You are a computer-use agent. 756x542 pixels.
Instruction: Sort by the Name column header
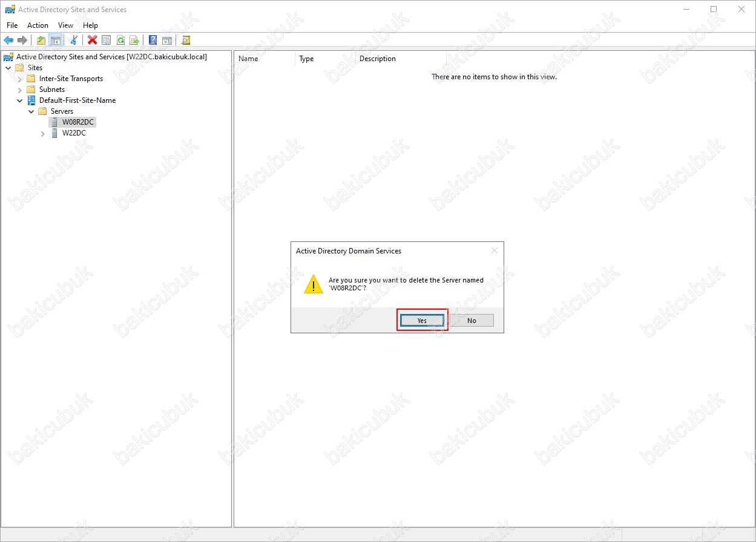click(265, 59)
